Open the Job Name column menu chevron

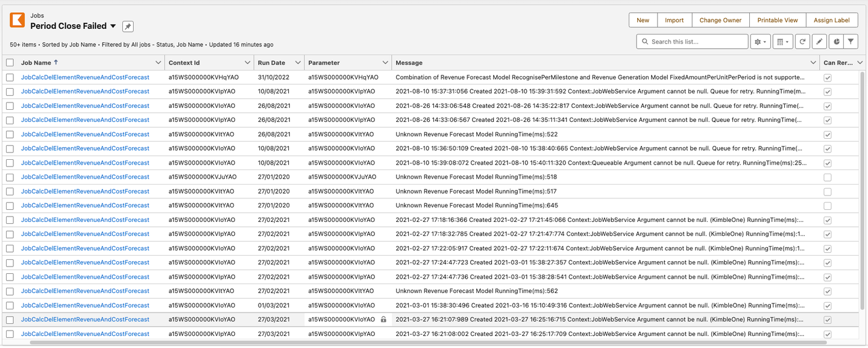tap(159, 63)
